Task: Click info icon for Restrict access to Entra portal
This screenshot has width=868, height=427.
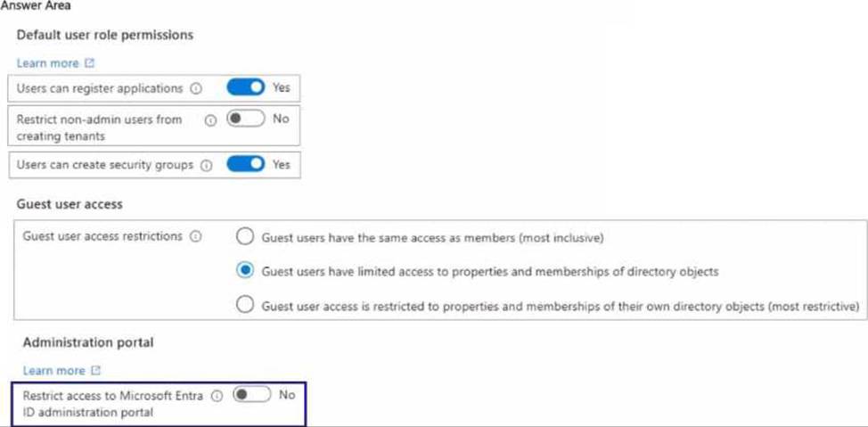Action: pos(217,397)
